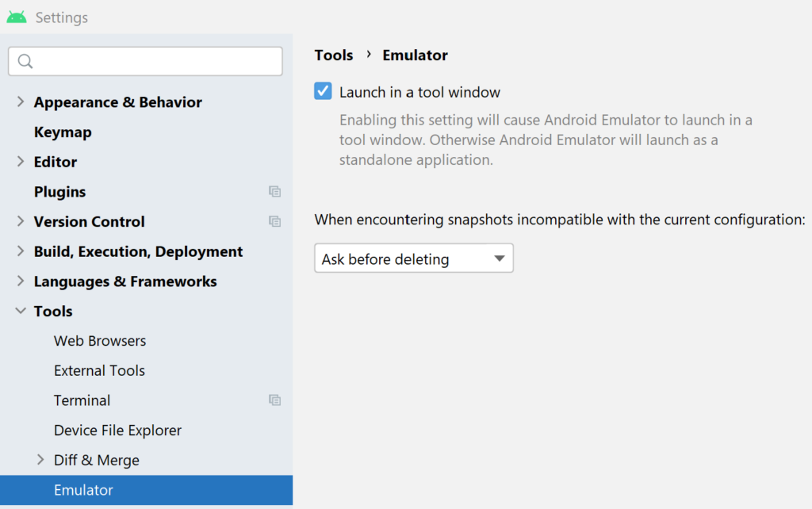Click the Launch in a tool window label
The height and width of the screenshot is (509, 812).
pyautogui.click(x=419, y=92)
